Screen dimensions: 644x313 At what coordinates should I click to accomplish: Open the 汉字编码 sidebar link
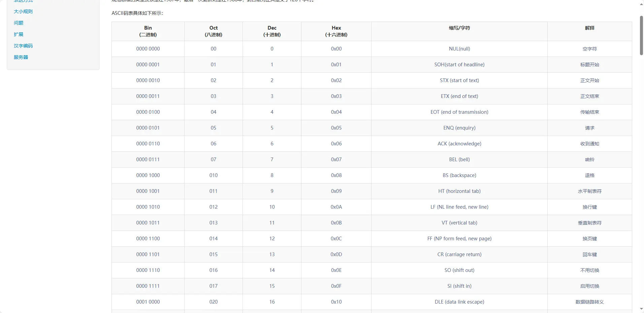(x=23, y=46)
